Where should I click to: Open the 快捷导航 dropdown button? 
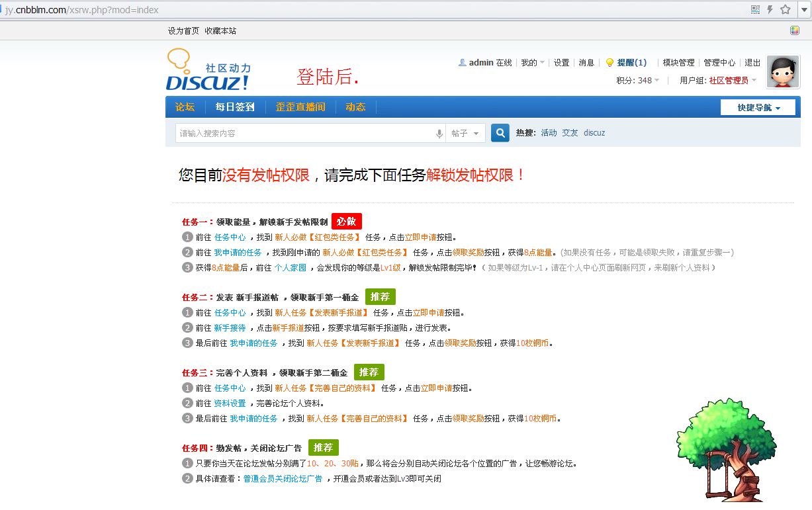[758, 107]
